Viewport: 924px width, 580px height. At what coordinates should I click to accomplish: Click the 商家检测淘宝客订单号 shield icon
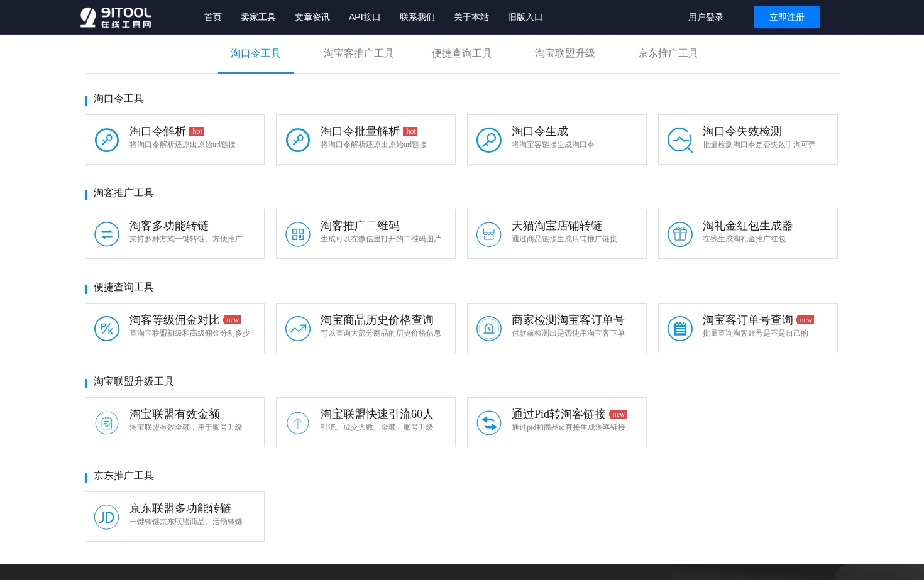pos(489,328)
